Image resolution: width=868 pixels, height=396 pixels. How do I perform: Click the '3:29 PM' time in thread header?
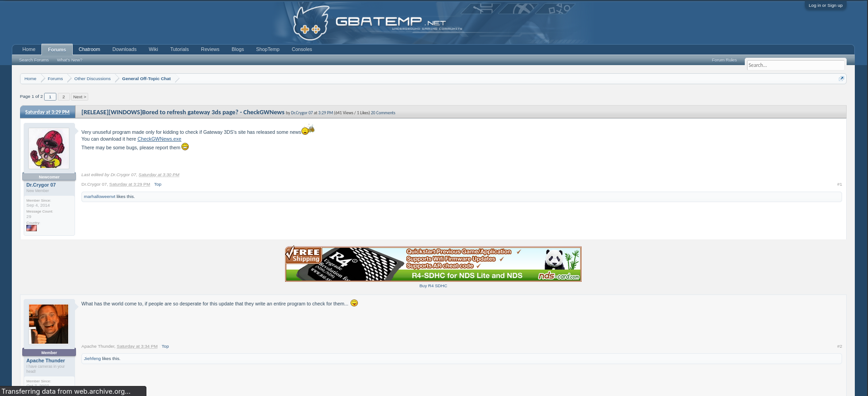point(326,113)
